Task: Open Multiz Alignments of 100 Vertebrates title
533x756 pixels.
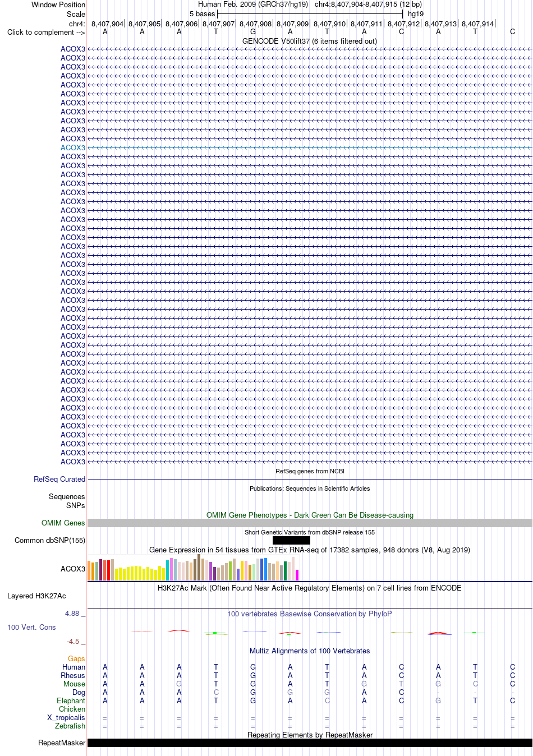Action: coord(310,651)
